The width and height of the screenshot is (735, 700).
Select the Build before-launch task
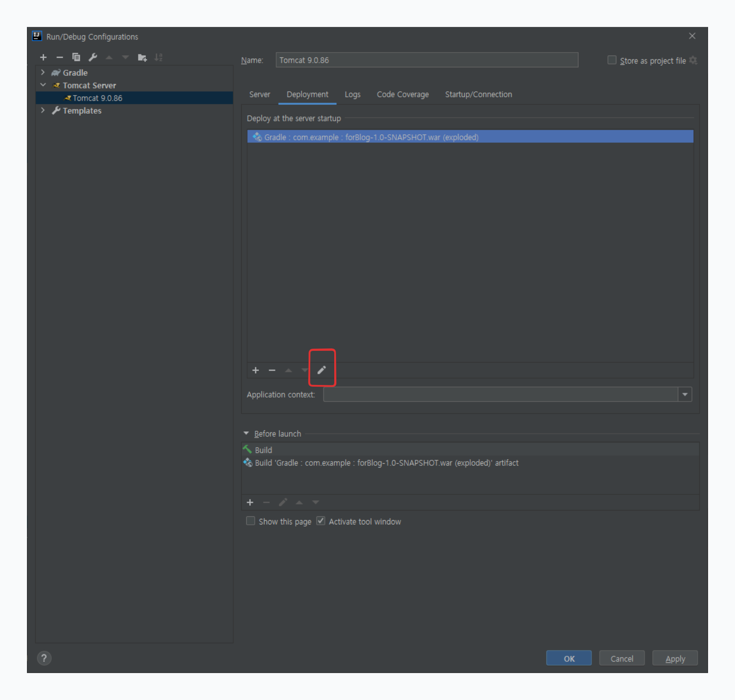(x=470, y=450)
